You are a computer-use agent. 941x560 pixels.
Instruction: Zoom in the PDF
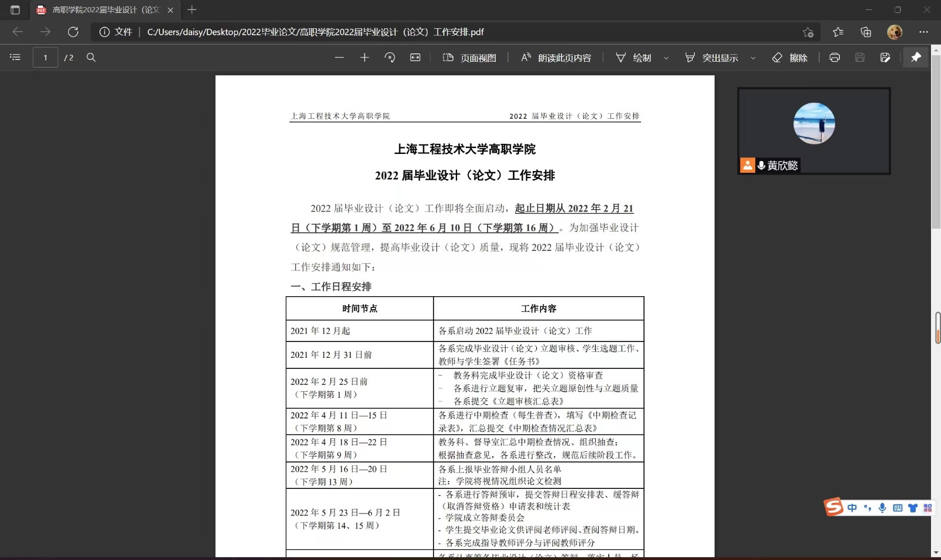click(x=365, y=57)
